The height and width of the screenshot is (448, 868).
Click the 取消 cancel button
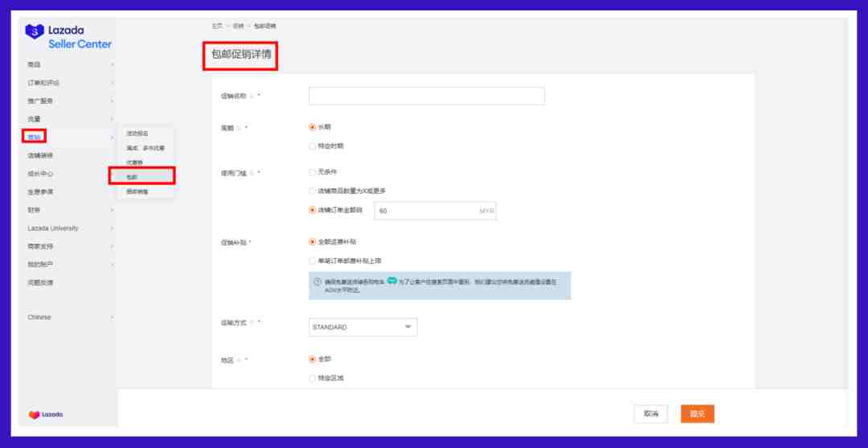pos(651,413)
